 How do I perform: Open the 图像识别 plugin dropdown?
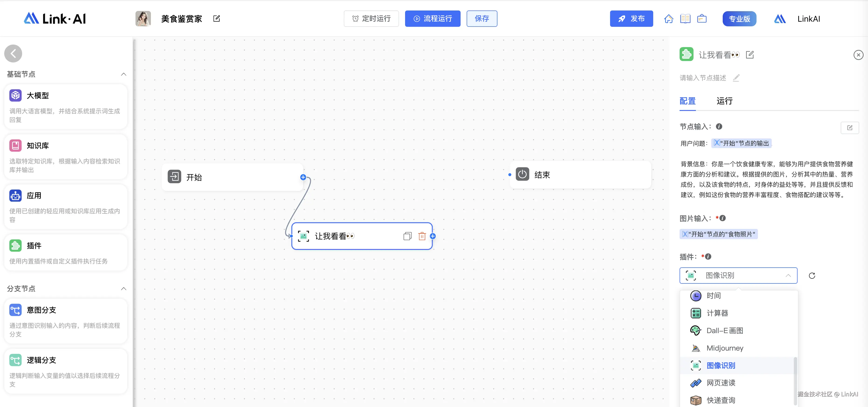click(x=738, y=276)
